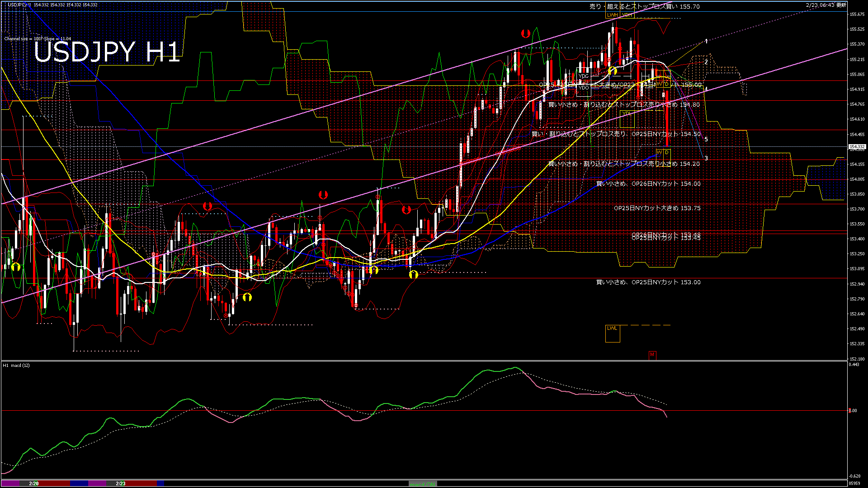Image resolution: width=868 pixels, height=488 pixels.
Task: Click the LVH label box at the top
Action: 613,15
